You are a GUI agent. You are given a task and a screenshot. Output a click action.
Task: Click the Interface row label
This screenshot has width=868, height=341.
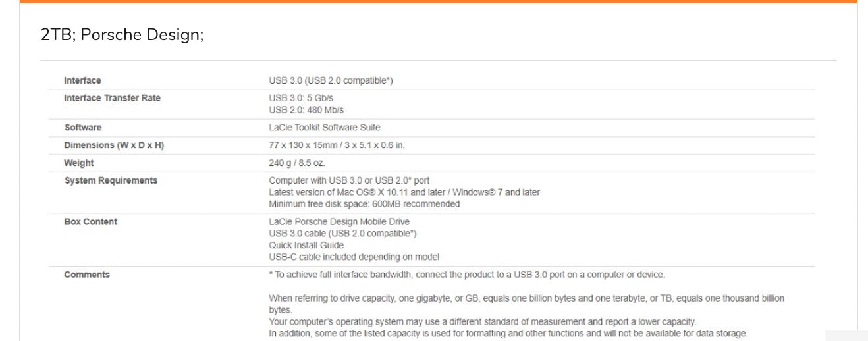[x=82, y=80]
